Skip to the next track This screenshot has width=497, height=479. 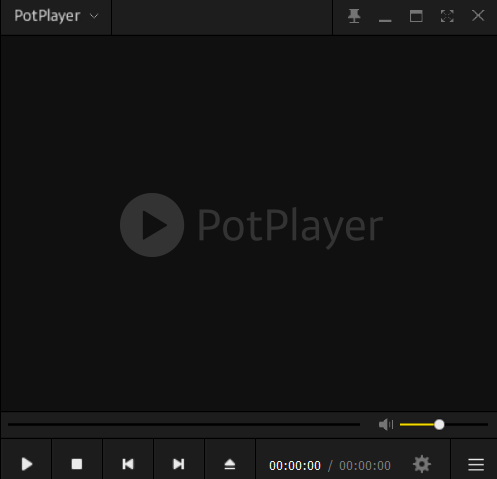coord(179,464)
